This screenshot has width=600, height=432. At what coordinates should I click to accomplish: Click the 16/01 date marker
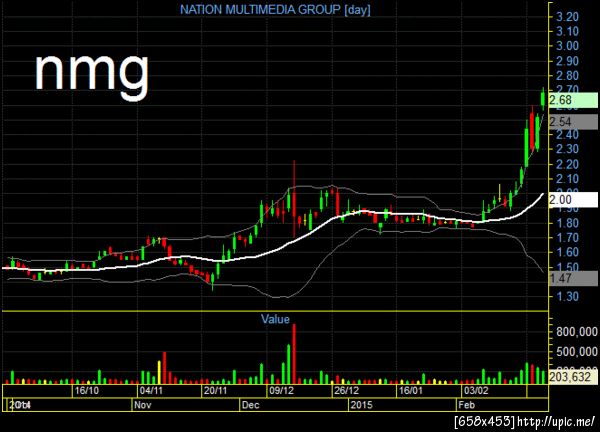coord(411,391)
